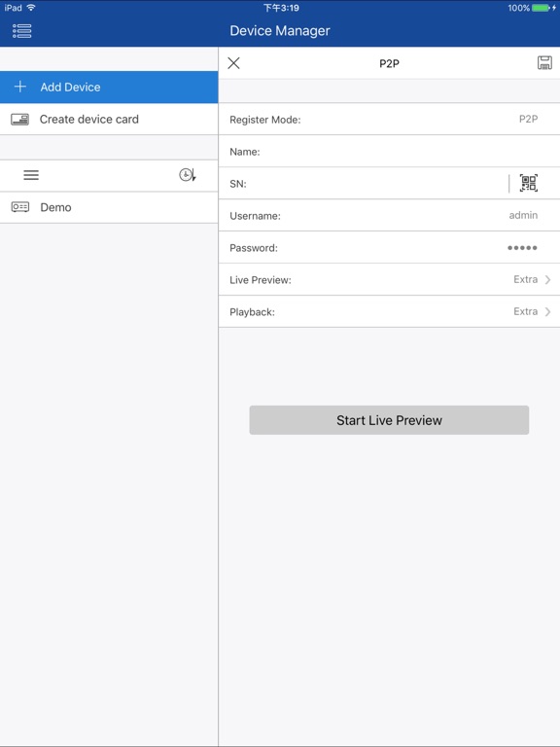
Task: Scan the serial number QR code
Action: coord(529,183)
